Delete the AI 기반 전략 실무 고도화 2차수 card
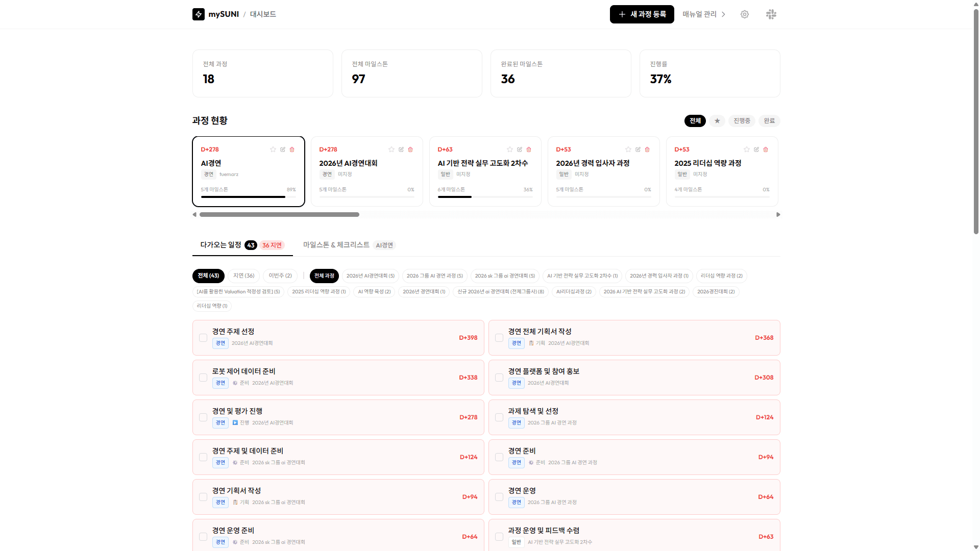 click(529, 149)
